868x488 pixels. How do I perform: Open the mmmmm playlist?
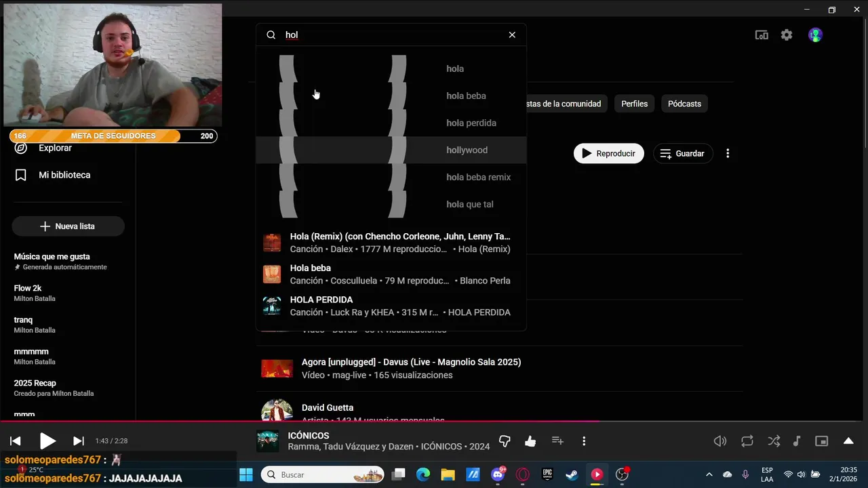[35, 357]
